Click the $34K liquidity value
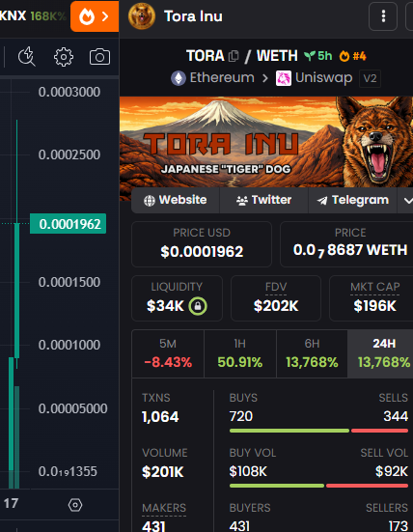The height and width of the screenshot is (532, 413). (165, 306)
